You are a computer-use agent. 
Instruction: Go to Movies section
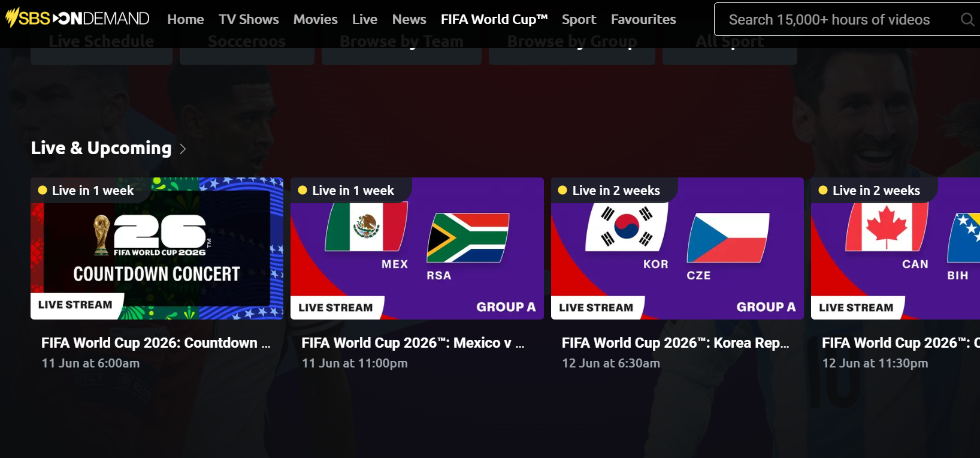[x=316, y=19]
